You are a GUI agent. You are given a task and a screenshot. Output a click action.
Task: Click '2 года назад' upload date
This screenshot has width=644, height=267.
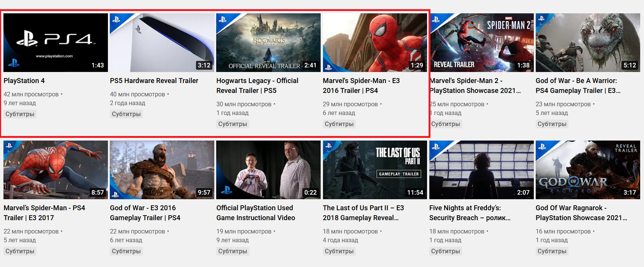tap(128, 103)
